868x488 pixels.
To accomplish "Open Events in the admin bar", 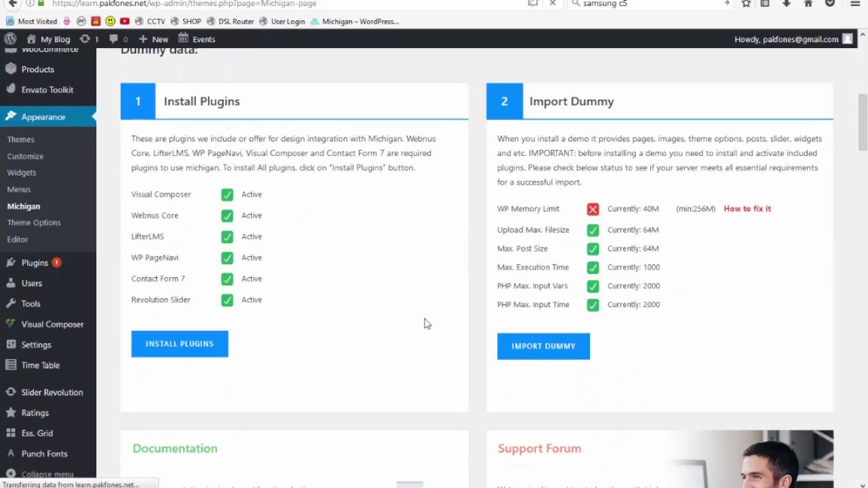I will [197, 39].
